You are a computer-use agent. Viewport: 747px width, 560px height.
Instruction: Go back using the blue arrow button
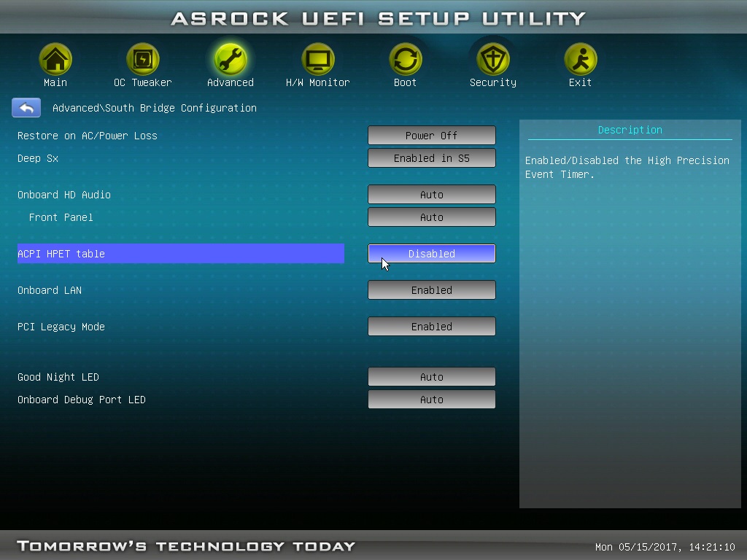pos(26,108)
